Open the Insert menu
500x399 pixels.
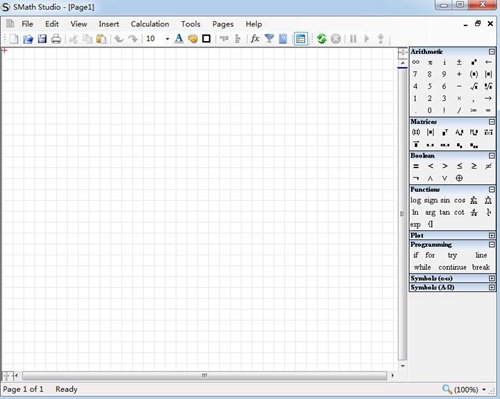109,24
